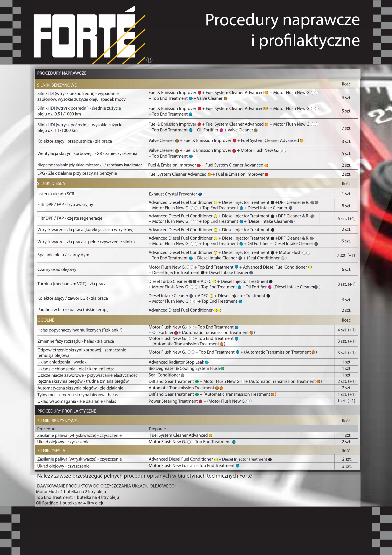Click the "Uklad chłodzenia - wycieki" label

(x=62, y=362)
